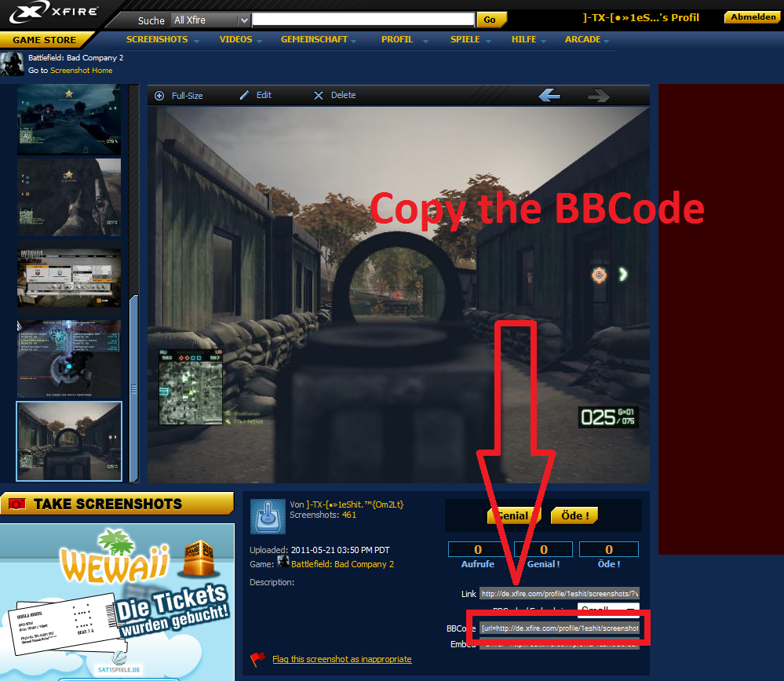Vote Öde ! with the yellow button
Screen dimensions: 784x681
click(574, 515)
